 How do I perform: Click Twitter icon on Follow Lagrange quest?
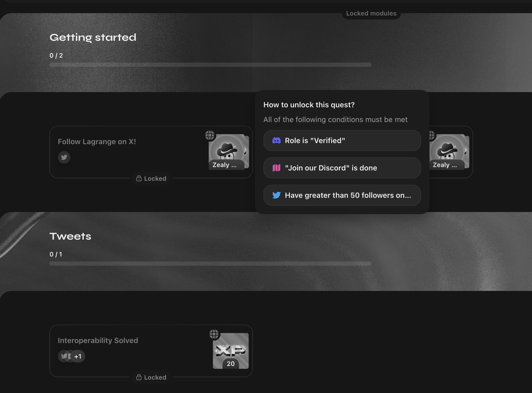[x=64, y=157]
